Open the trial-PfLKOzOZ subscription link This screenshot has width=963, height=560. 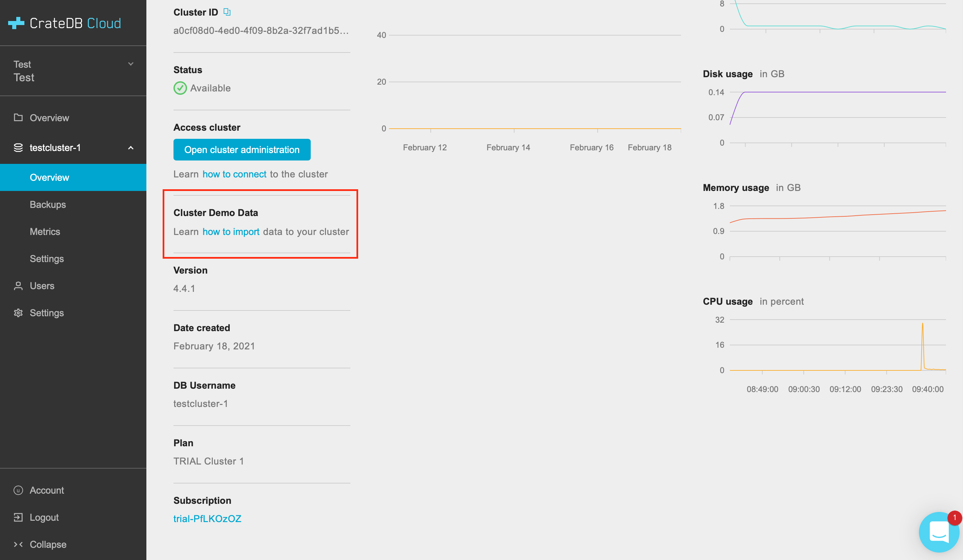click(207, 519)
